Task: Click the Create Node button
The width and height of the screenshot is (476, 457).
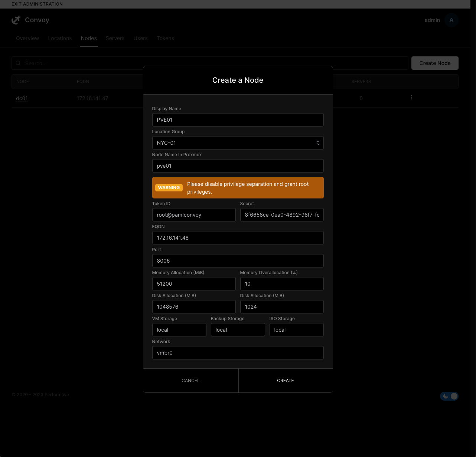Action: (x=435, y=63)
